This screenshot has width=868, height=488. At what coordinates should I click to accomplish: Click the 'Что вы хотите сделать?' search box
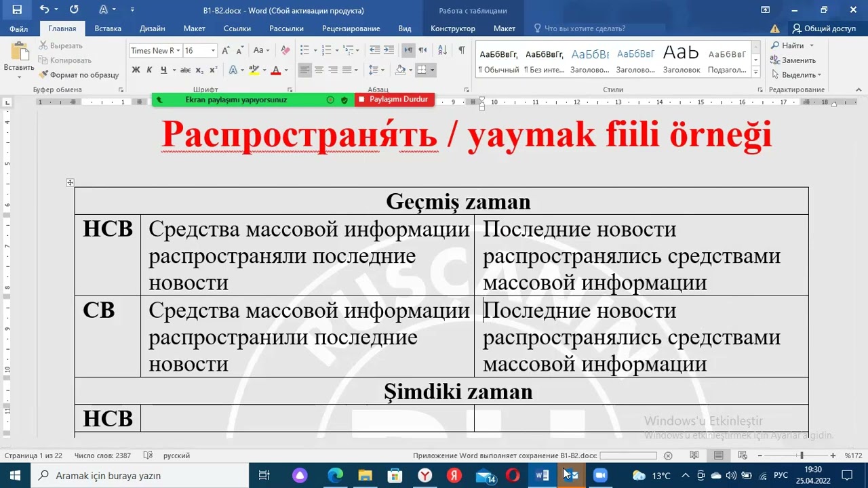click(585, 28)
